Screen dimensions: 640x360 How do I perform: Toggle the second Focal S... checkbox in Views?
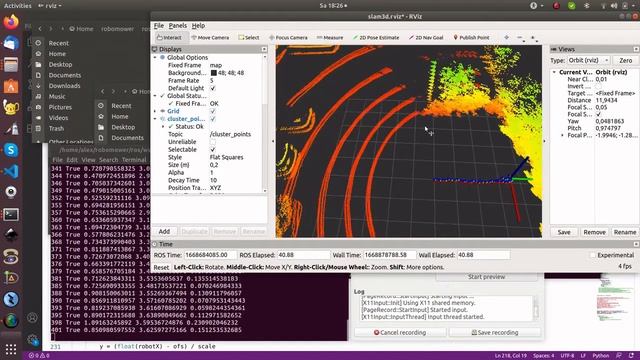point(598,114)
